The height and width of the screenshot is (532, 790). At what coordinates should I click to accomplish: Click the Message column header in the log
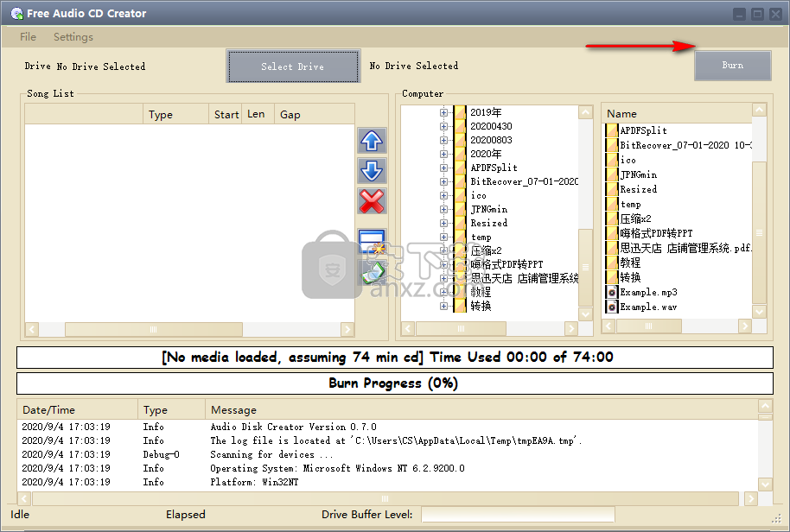481,409
